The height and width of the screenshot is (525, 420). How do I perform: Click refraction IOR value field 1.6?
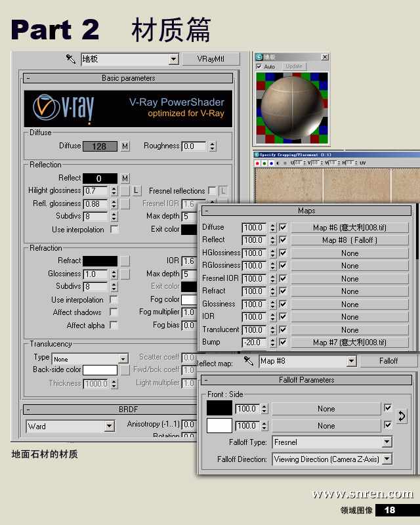click(x=189, y=261)
